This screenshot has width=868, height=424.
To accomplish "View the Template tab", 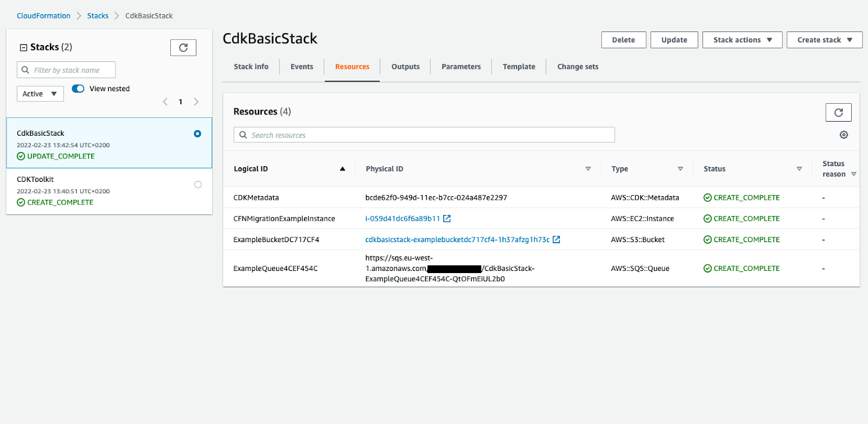I will (519, 67).
